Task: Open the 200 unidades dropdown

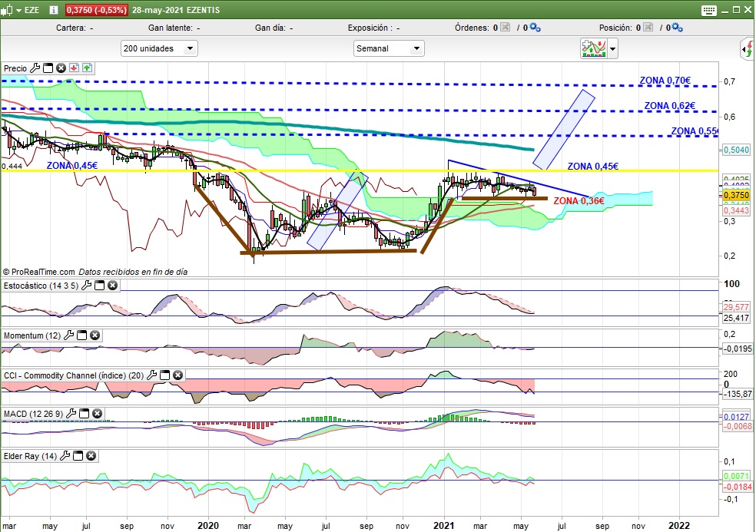Action: (x=159, y=48)
